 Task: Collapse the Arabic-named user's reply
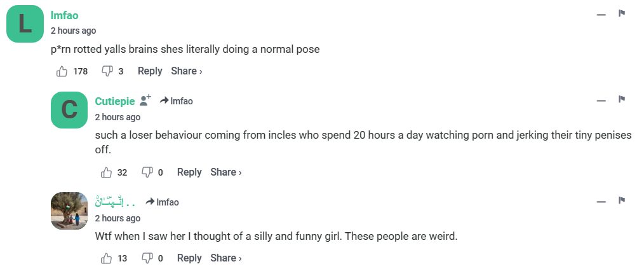click(601, 201)
